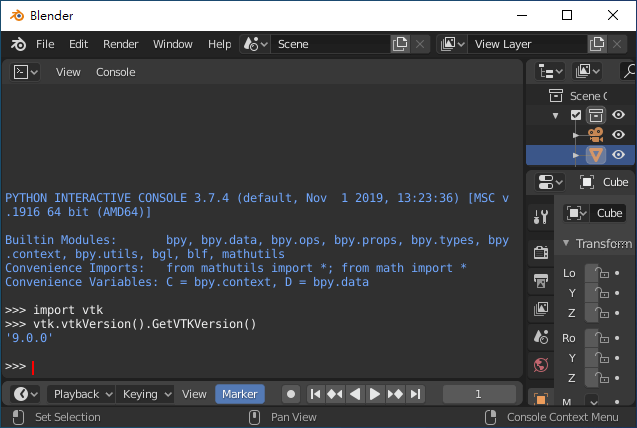
Task: Open the outliner editor type dropdown
Action: tap(550, 72)
